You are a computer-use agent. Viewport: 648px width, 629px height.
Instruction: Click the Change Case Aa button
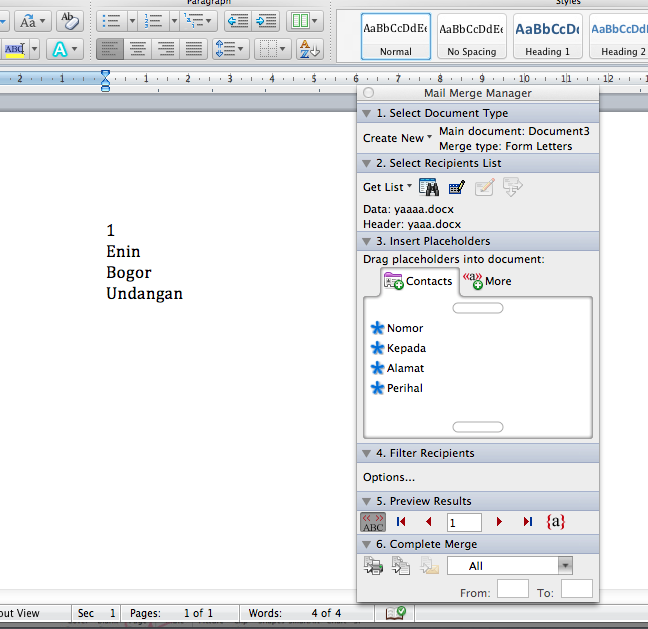click(x=33, y=21)
